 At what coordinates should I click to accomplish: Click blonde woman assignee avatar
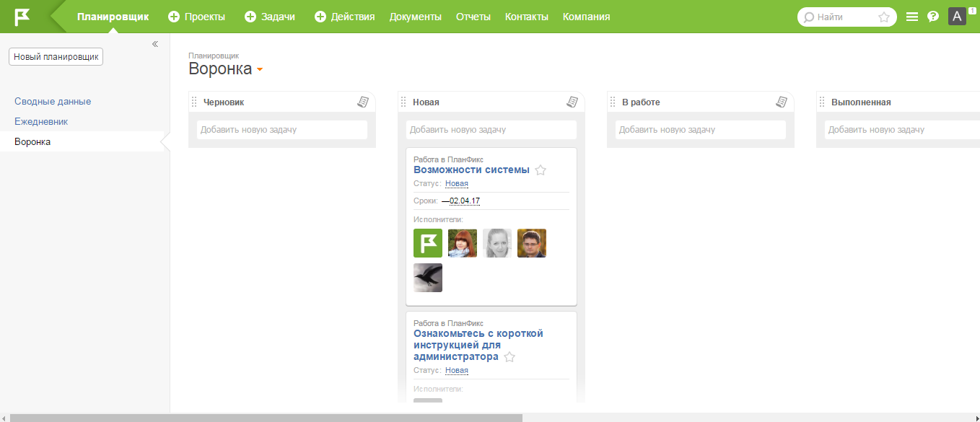tap(497, 243)
